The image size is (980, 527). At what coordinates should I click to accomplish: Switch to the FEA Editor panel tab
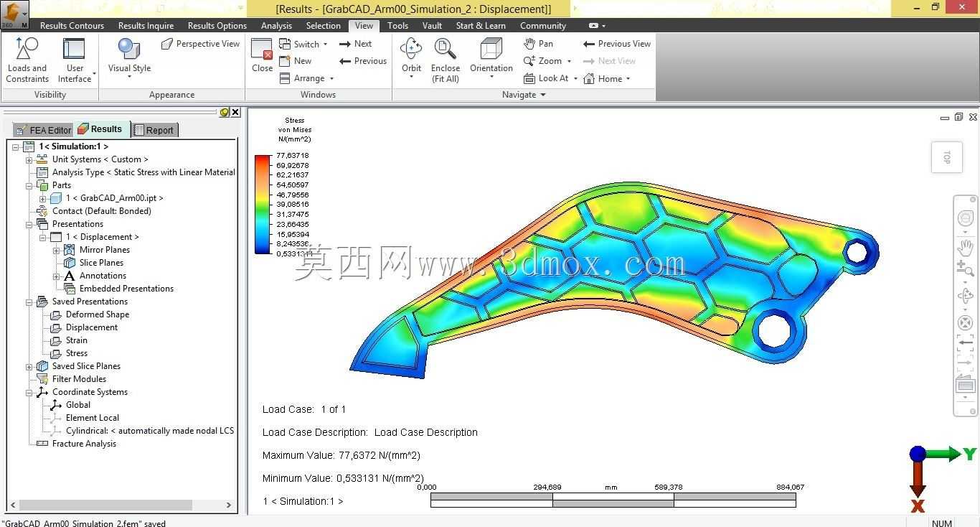43,130
